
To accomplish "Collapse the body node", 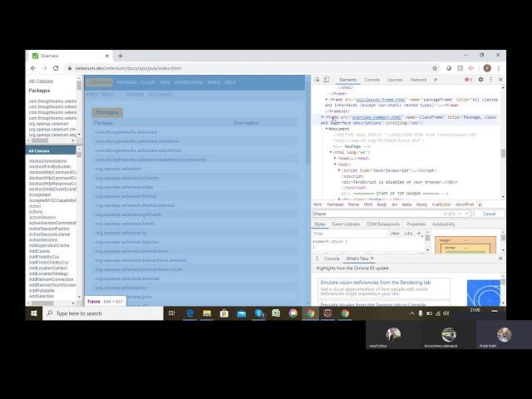I will [335, 165].
